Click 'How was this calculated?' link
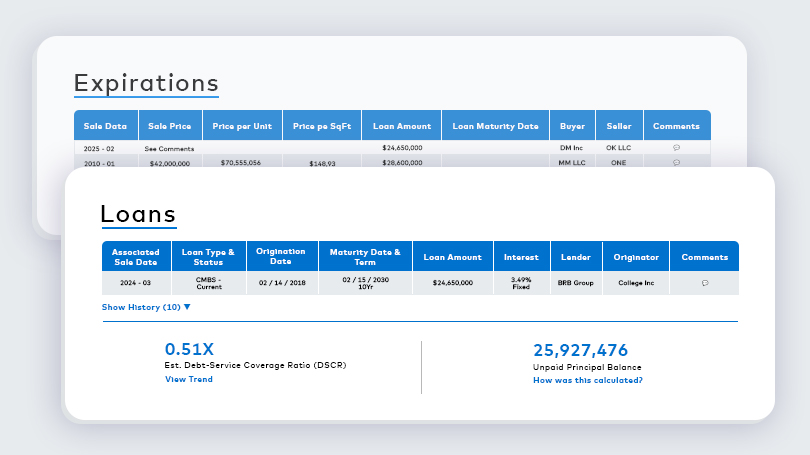The height and width of the screenshot is (455, 810). coord(588,380)
